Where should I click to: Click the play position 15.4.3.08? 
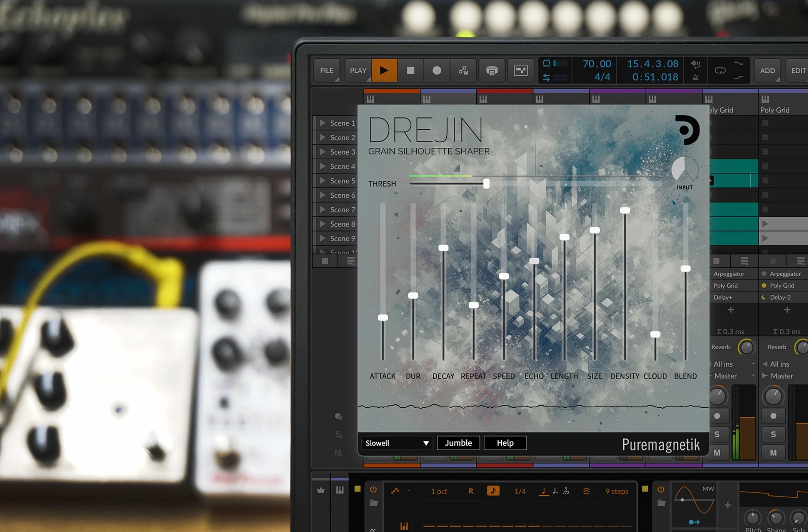(x=653, y=64)
